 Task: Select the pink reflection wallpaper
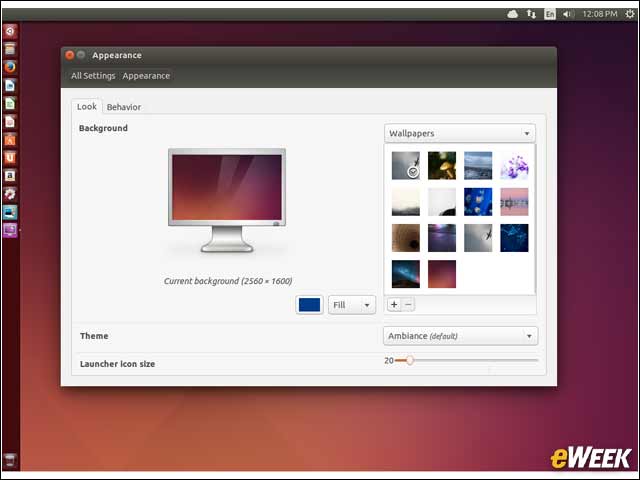coord(514,202)
